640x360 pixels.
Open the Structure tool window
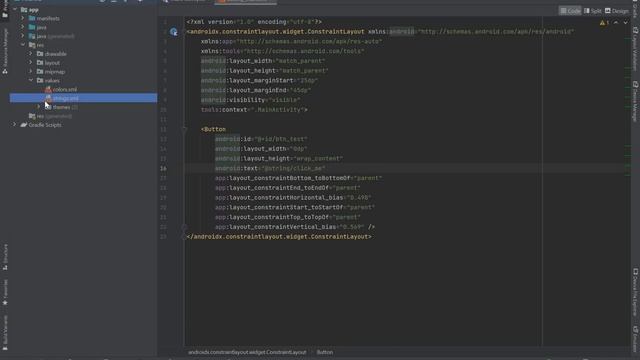pyautogui.click(x=5, y=257)
